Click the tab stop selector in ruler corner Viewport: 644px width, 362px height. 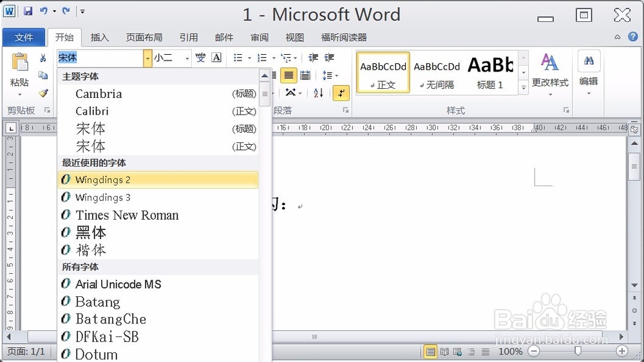pyautogui.click(x=11, y=129)
